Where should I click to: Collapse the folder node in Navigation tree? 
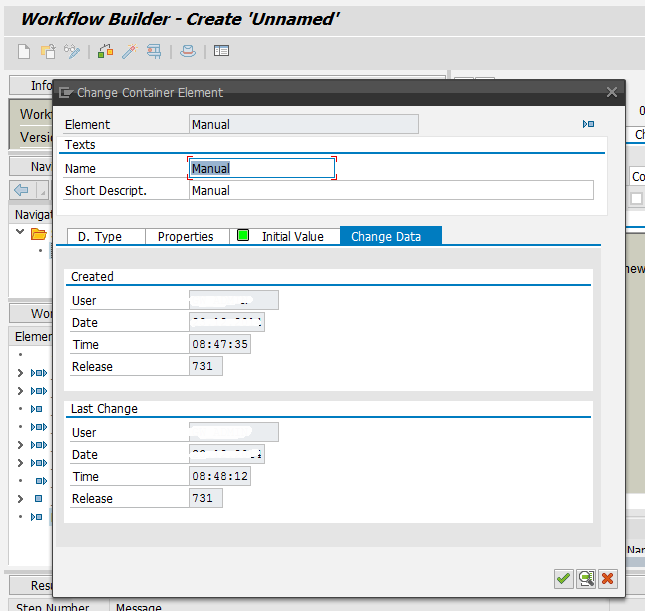[21, 234]
